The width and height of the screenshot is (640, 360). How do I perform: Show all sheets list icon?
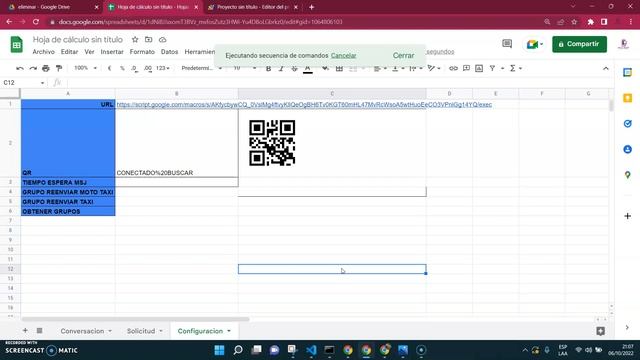(40, 331)
